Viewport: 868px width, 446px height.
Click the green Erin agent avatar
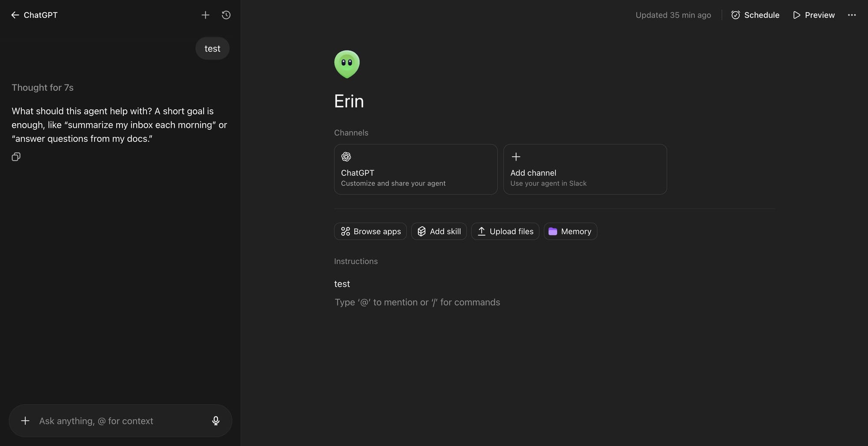click(347, 64)
